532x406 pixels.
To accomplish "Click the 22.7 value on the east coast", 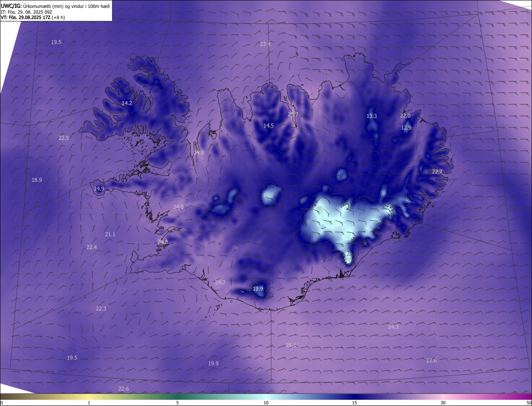I will (437, 171).
